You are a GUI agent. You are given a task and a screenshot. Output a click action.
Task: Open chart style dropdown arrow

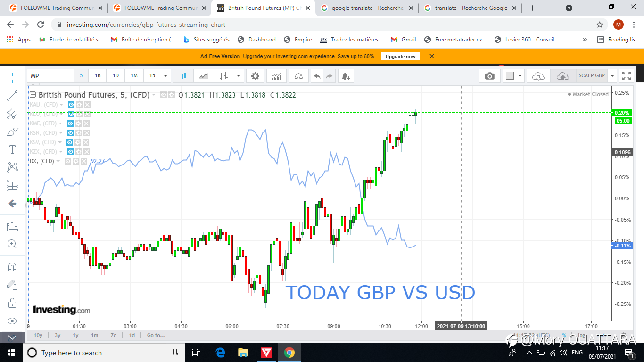tap(239, 76)
